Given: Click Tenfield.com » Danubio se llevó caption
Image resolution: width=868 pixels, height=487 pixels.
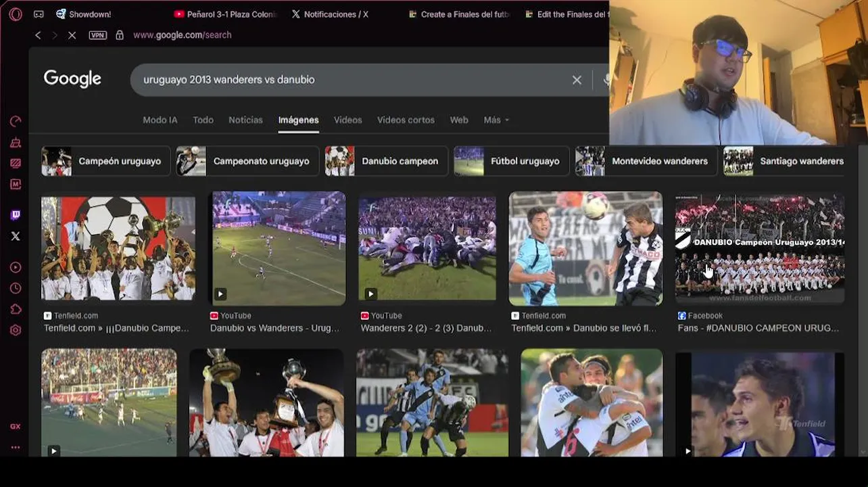Looking at the screenshot, I should [x=584, y=328].
